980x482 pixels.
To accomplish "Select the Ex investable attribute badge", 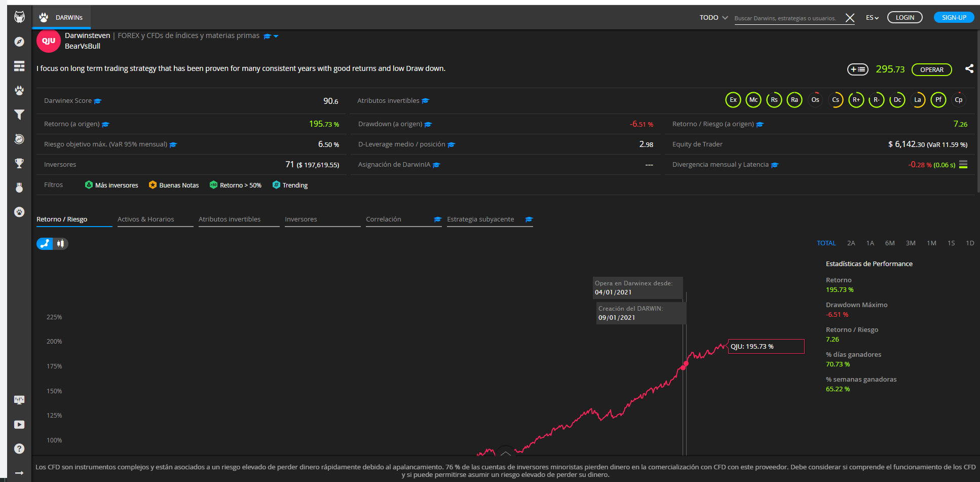I will pos(733,100).
